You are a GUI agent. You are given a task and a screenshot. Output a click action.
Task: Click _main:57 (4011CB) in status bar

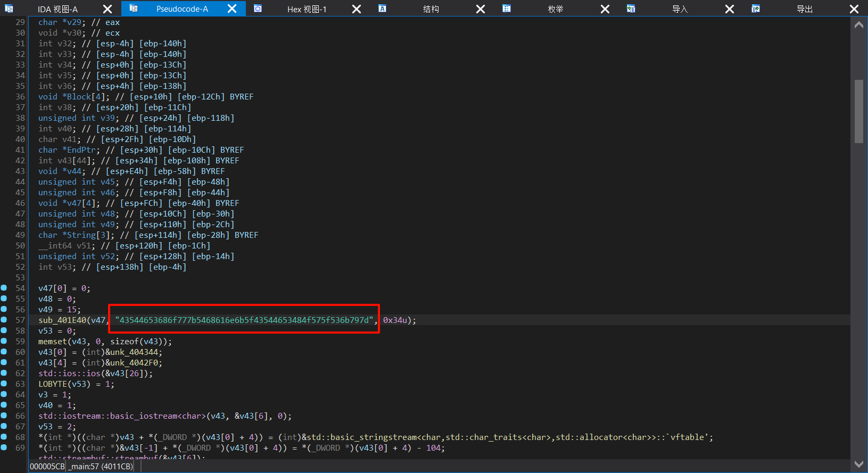click(101, 467)
